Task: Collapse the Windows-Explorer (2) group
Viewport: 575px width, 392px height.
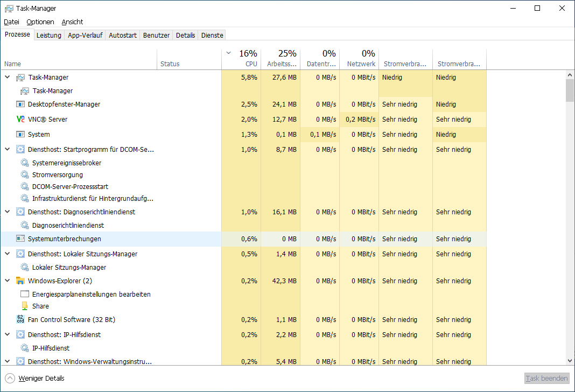Action: pyautogui.click(x=8, y=281)
